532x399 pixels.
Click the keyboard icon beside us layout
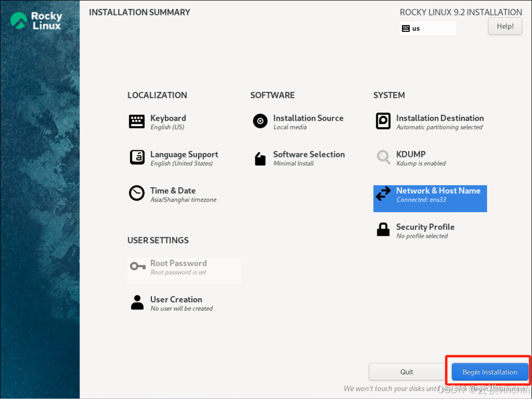tap(406, 28)
